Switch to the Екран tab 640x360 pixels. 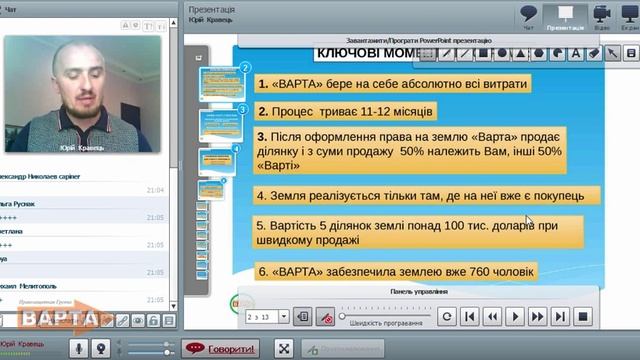(630, 18)
